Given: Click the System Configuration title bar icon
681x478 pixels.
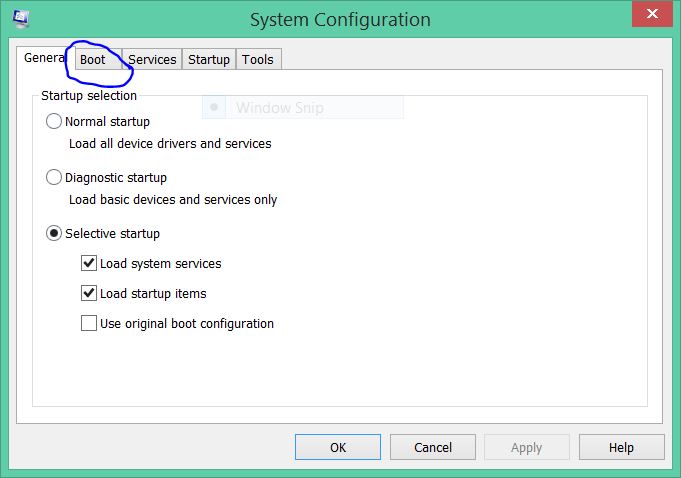Looking at the screenshot, I should click(21, 17).
